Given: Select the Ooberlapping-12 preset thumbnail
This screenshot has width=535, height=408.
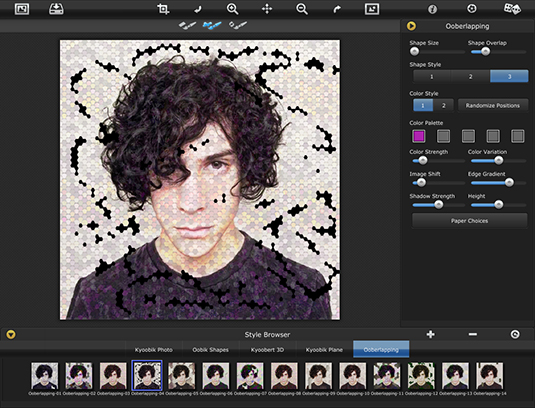Looking at the screenshot, I should (421, 376).
